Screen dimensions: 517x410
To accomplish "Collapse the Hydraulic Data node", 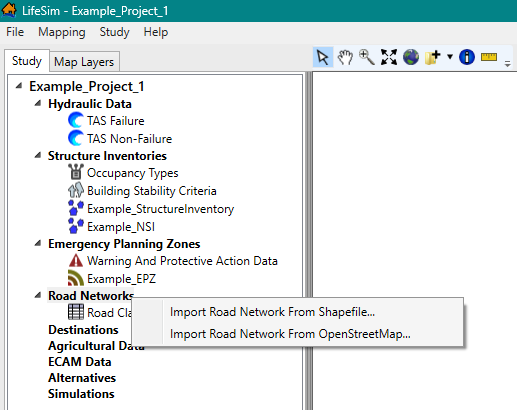I will [38, 103].
